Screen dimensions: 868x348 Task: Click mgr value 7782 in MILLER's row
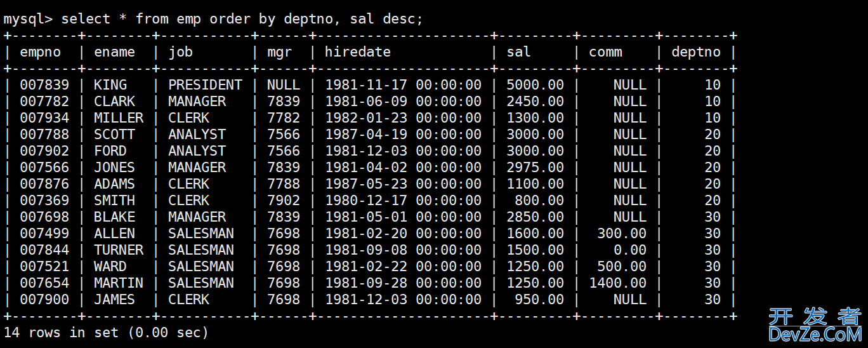coord(284,117)
